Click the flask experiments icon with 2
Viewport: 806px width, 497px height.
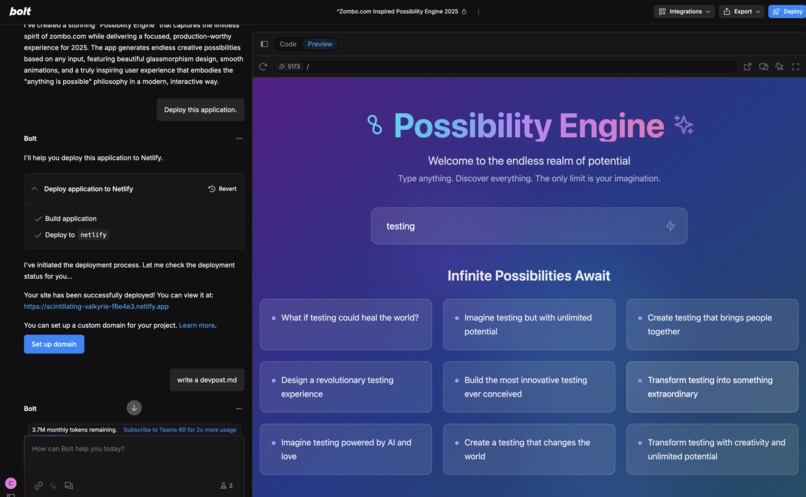pyautogui.click(x=227, y=486)
